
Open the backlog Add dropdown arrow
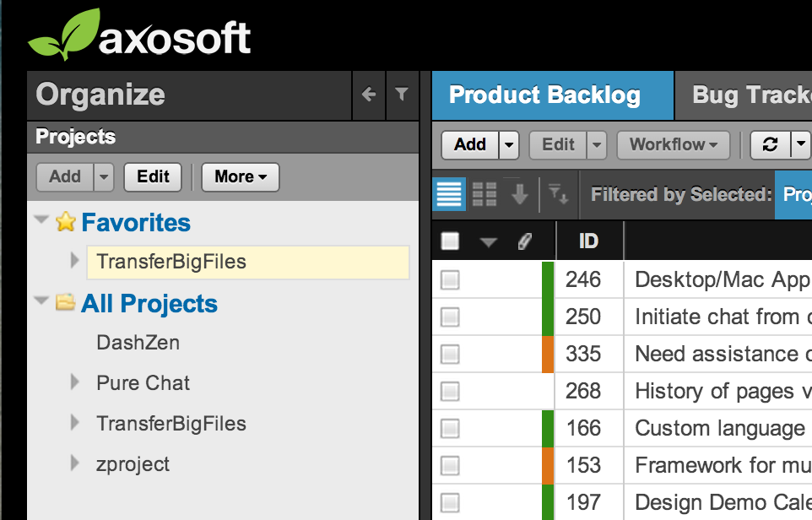pyautogui.click(x=509, y=144)
